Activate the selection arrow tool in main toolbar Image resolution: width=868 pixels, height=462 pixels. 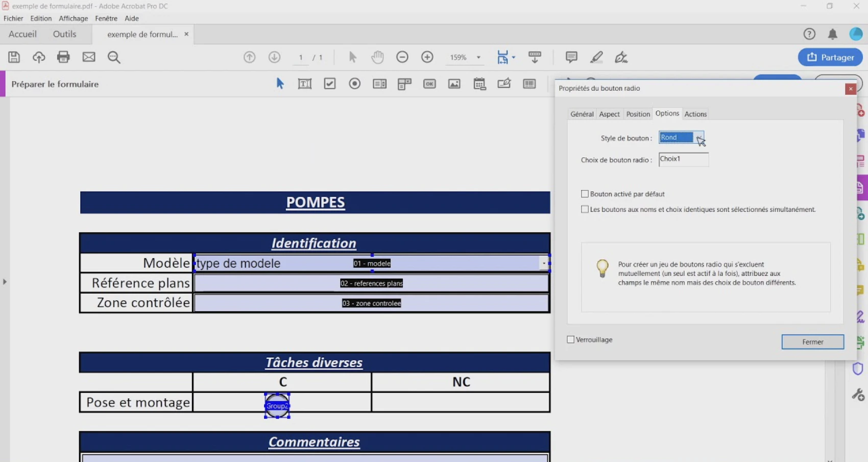pos(352,57)
